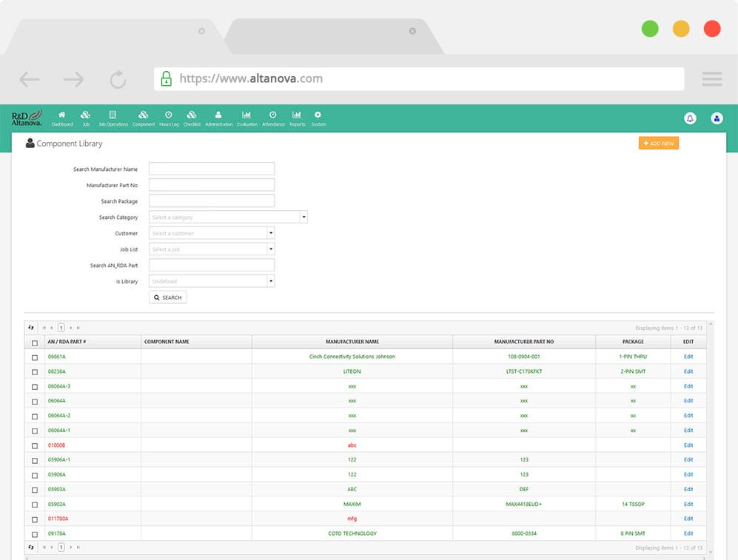
Task: Go to next page in the pager above the table
Action: 71,328
